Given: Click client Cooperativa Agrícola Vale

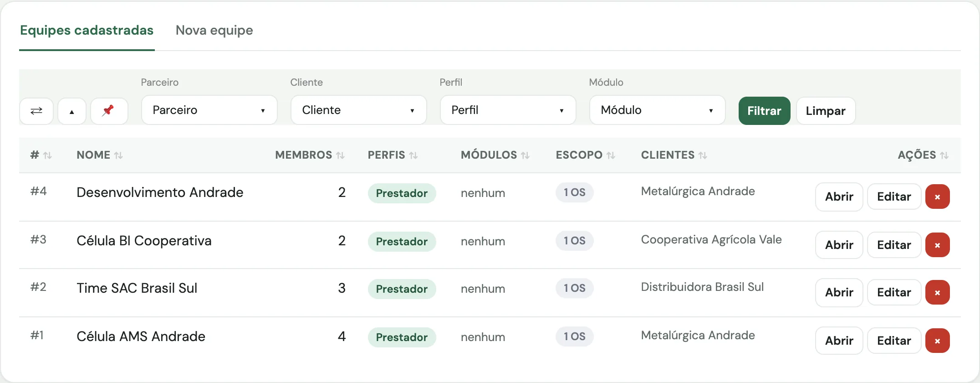Looking at the screenshot, I should 711,240.
